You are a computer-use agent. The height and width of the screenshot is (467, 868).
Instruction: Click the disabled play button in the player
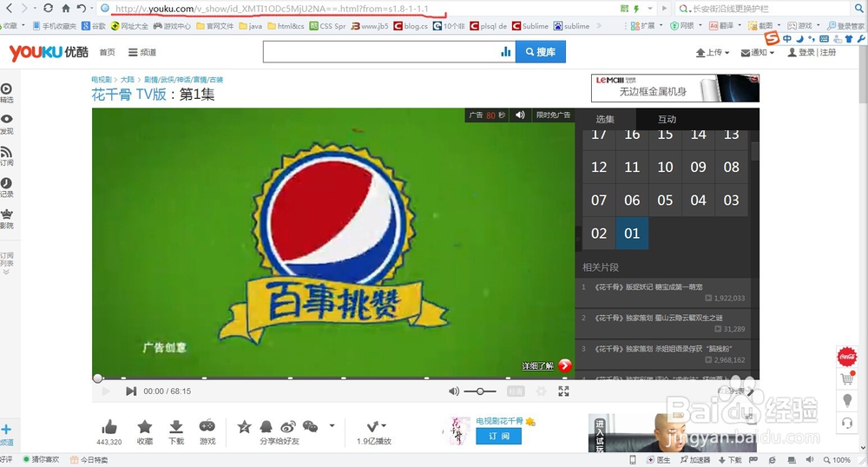pos(106,391)
